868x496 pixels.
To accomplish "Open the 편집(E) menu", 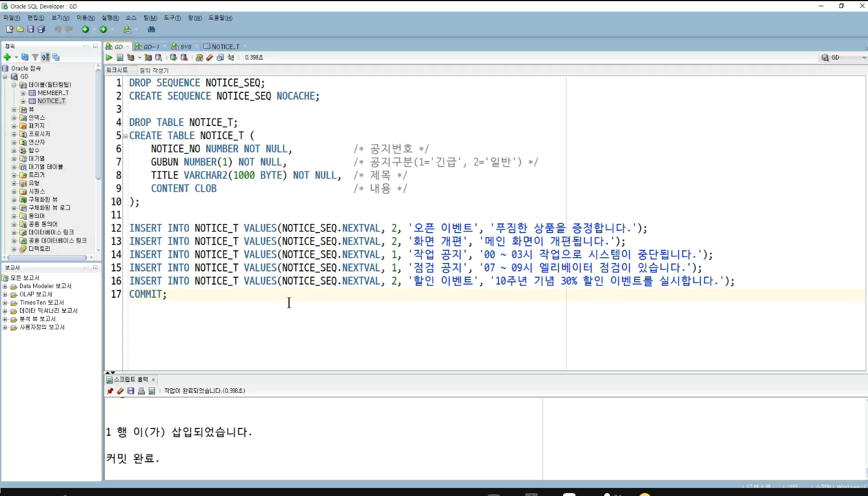I will point(36,18).
